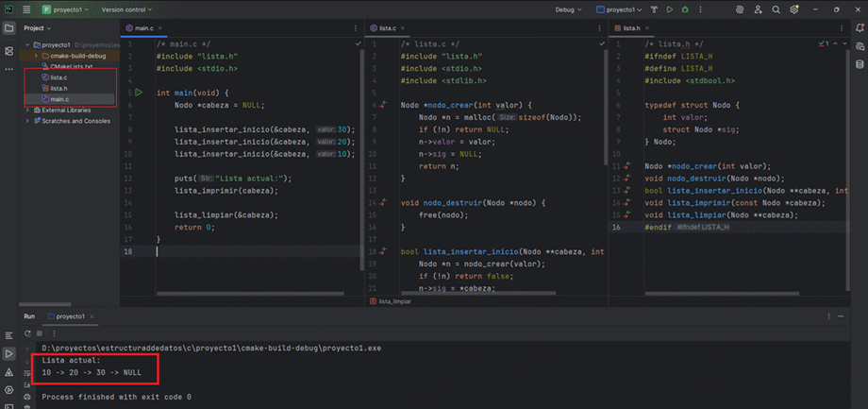Open IDE settings gear icon
The height and width of the screenshot is (409, 868).
click(795, 9)
